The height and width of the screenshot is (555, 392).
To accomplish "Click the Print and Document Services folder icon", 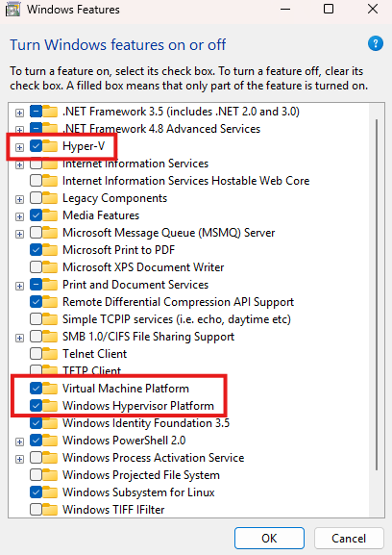I will coord(50,285).
